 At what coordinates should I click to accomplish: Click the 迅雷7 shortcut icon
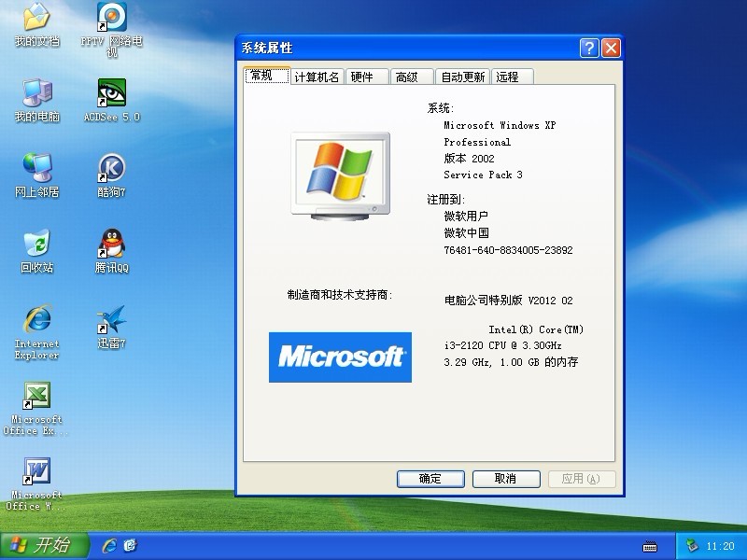111,328
